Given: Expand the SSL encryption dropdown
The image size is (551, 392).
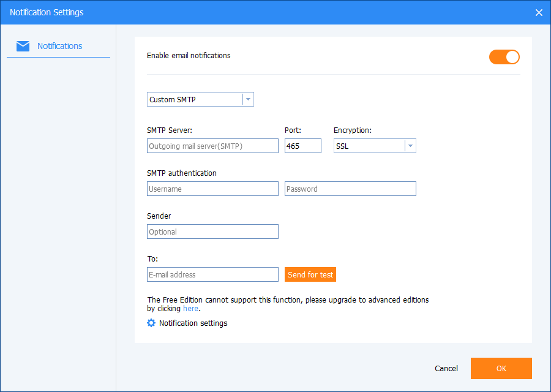Looking at the screenshot, I should (410, 146).
